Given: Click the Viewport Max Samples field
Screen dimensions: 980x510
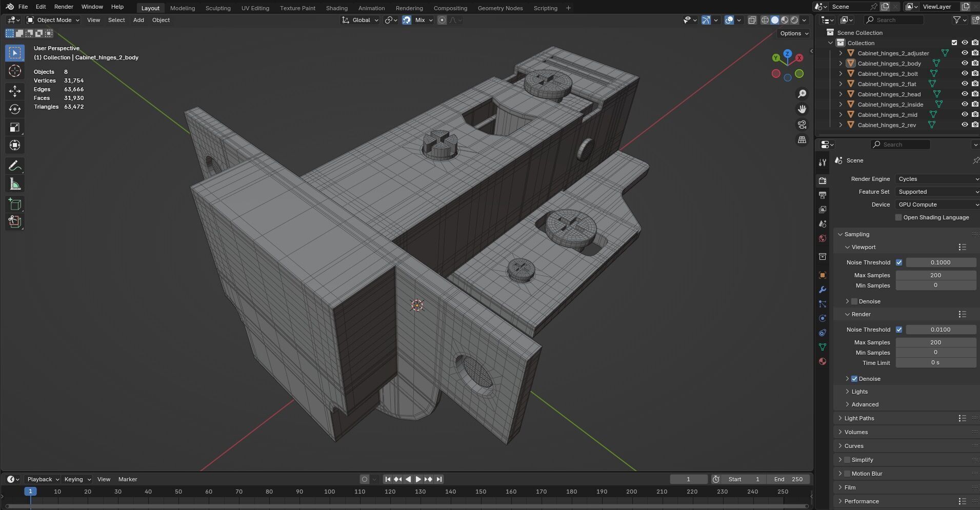Looking at the screenshot, I should tap(935, 275).
